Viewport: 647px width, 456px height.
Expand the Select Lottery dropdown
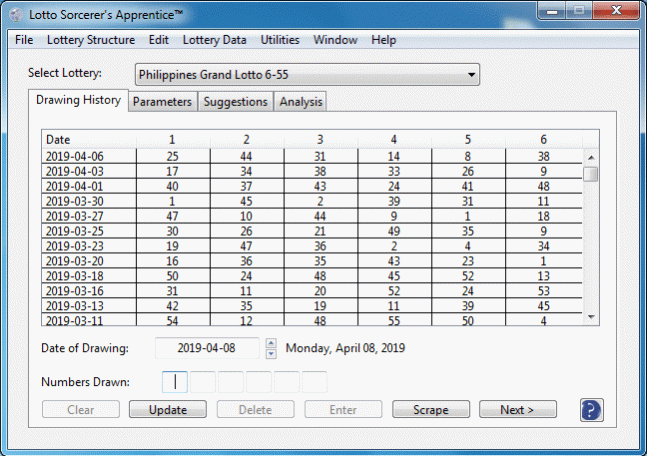point(307,75)
